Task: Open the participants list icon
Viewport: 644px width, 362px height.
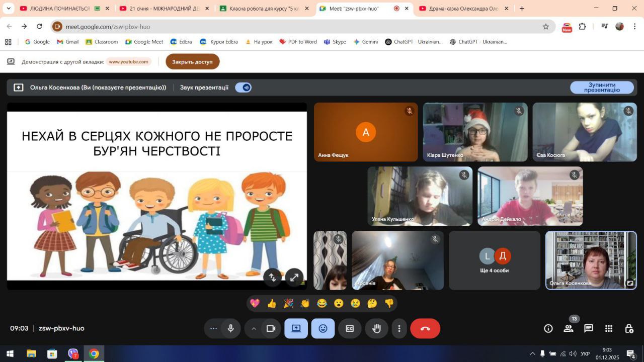Action: 569,328
